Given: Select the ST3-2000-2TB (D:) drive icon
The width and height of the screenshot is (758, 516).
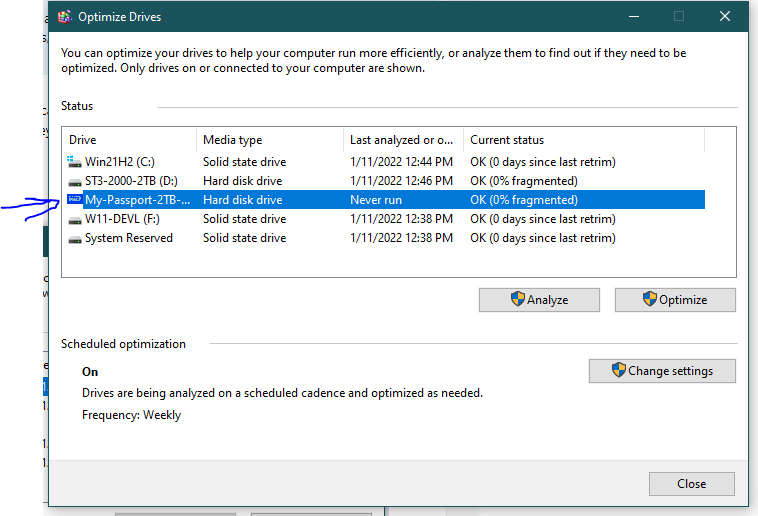Looking at the screenshot, I should 74,181.
